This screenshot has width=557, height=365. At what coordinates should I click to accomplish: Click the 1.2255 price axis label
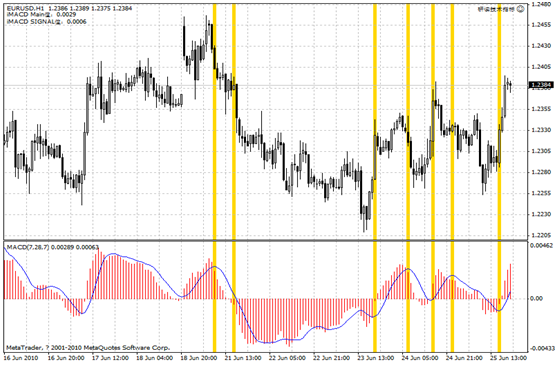[x=541, y=193]
